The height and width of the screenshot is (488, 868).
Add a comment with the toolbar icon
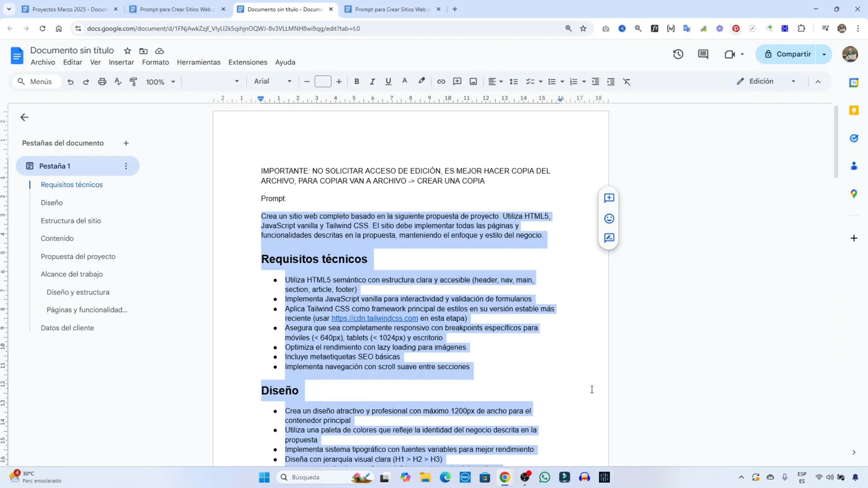[457, 81]
